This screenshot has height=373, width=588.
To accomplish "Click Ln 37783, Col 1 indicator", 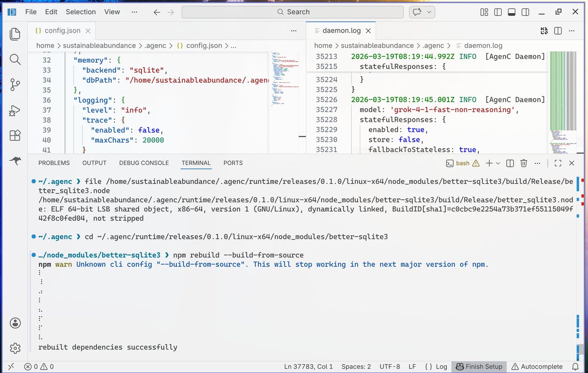I will pos(308,367).
